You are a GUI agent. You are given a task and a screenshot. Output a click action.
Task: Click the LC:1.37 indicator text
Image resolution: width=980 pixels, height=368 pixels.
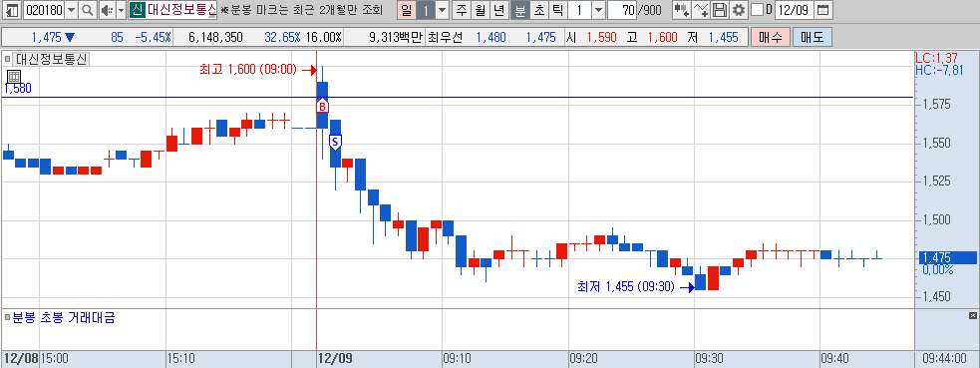coord(935,58)
